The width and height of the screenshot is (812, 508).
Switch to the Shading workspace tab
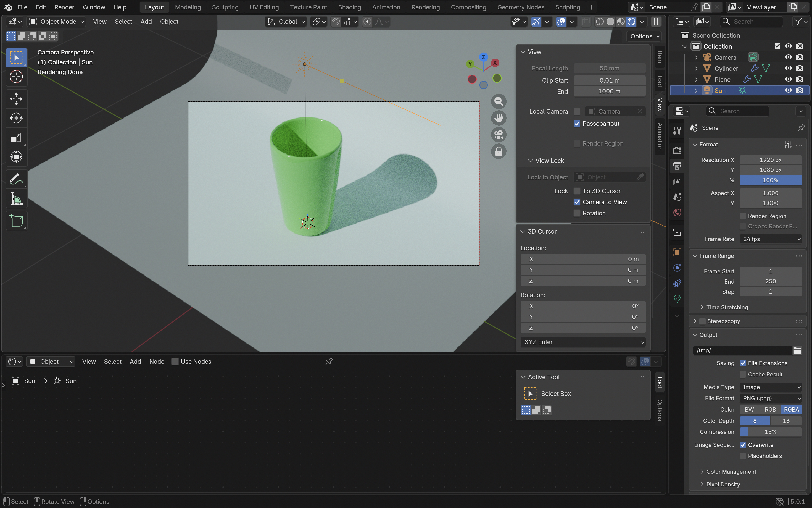coord(349,7)
